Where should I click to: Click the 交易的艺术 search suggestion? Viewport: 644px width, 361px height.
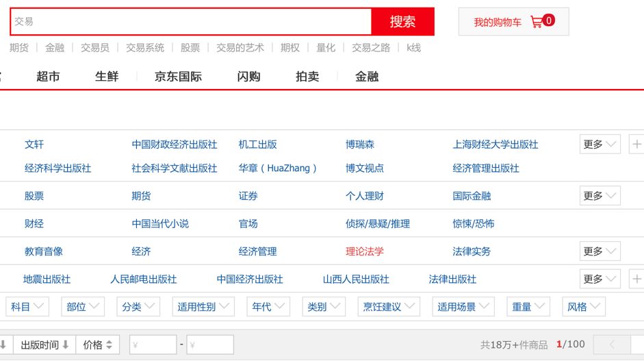point(240,48)
